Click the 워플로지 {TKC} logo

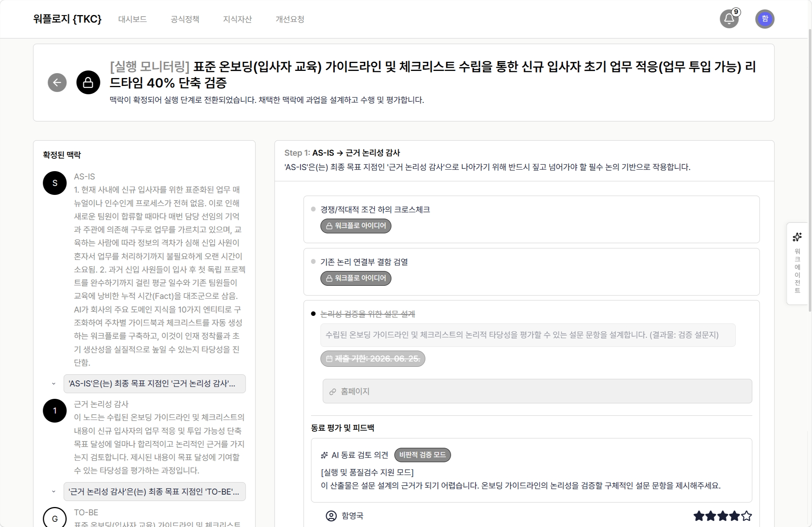coord(67,19)
